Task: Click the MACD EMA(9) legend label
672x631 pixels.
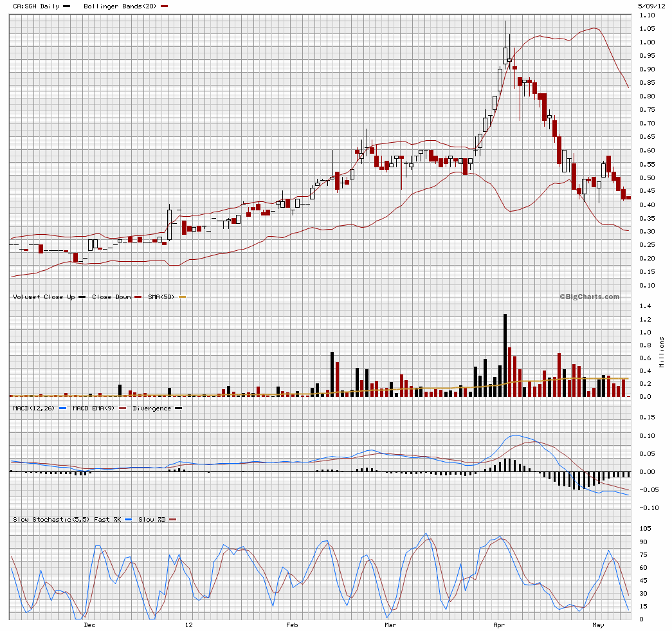Action: click(x=95, y=408)
